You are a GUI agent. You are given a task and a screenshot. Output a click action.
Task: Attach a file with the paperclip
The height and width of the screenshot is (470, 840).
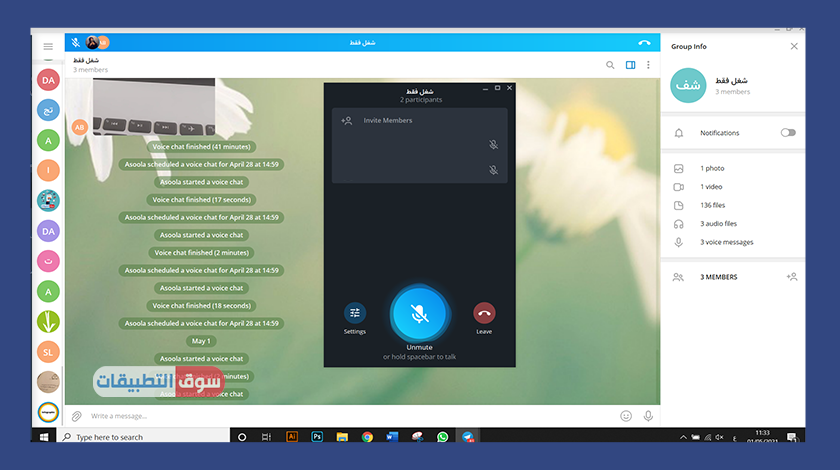tap(77, 416)
